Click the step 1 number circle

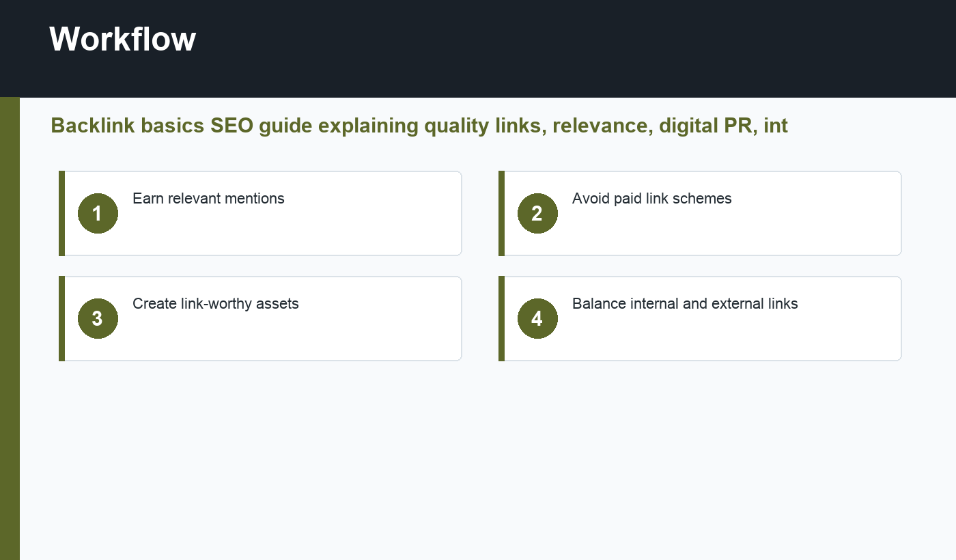tap(98, 213)
